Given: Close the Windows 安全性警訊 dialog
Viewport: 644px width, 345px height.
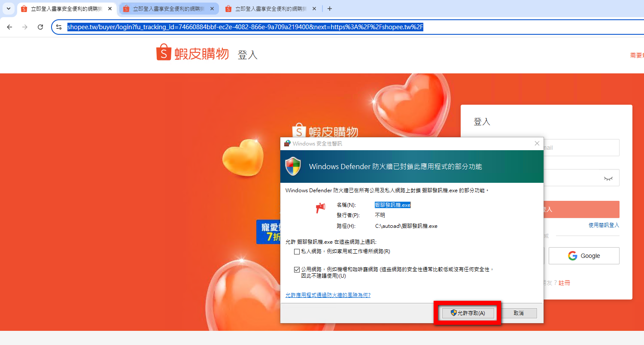Looking at the screenshot, I should (x=537, y=143).
